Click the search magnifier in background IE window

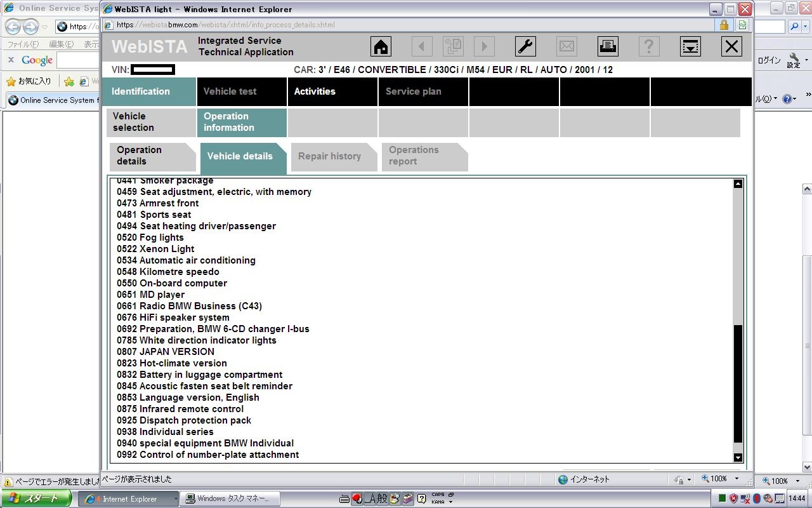pyautogui.click(x=794, y=27)
